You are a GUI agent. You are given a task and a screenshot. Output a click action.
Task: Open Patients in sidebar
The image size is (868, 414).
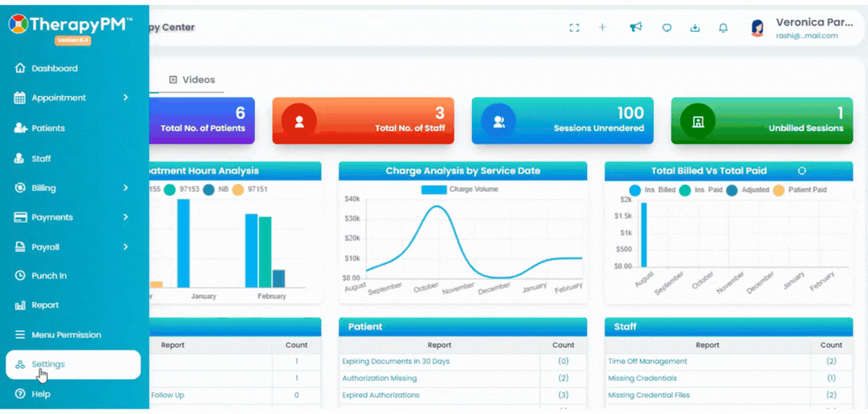click(48, 128)
